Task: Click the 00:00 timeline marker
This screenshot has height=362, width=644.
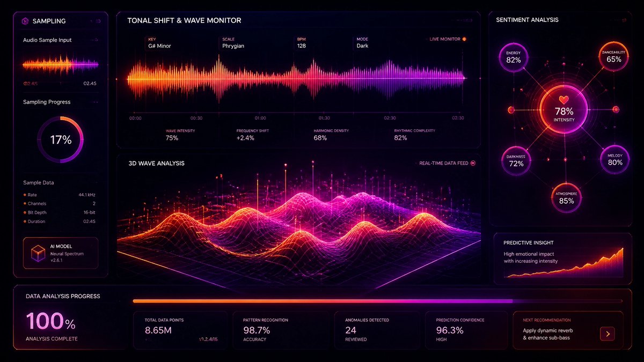Action: point(135,118)
